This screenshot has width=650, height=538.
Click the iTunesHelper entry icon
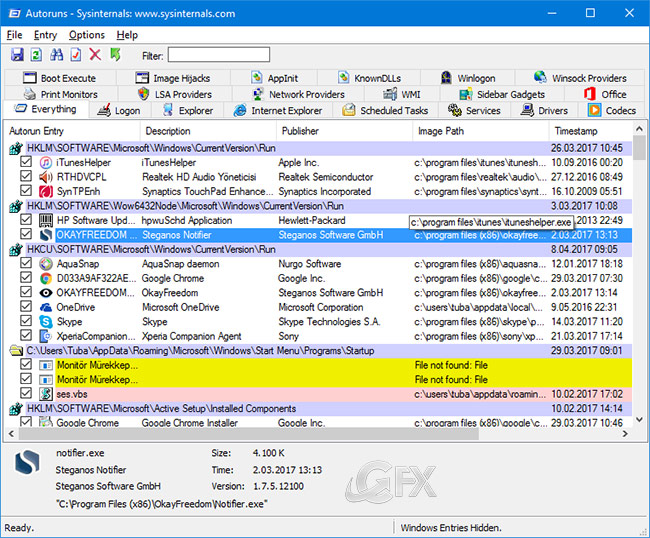pyautogui.click(x=46, y=162)
